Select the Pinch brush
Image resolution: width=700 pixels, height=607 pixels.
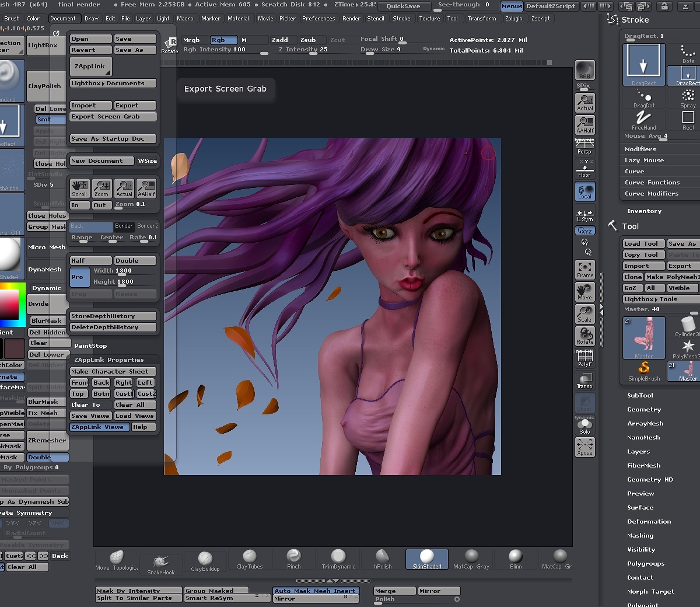pyautogui.click(x=294, y=559)
